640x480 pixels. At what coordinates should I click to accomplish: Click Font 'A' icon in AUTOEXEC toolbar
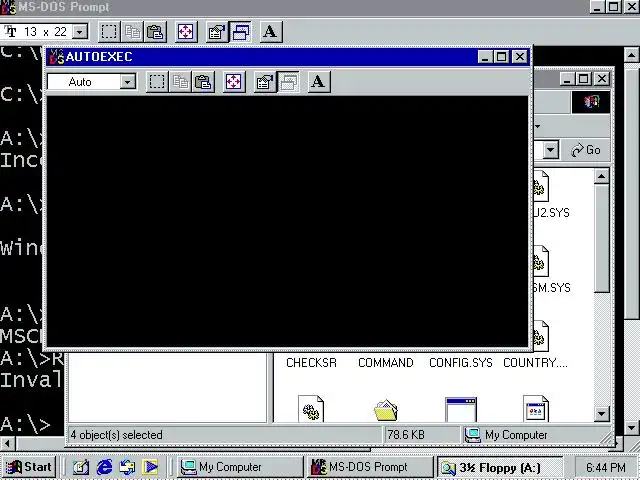318,82
